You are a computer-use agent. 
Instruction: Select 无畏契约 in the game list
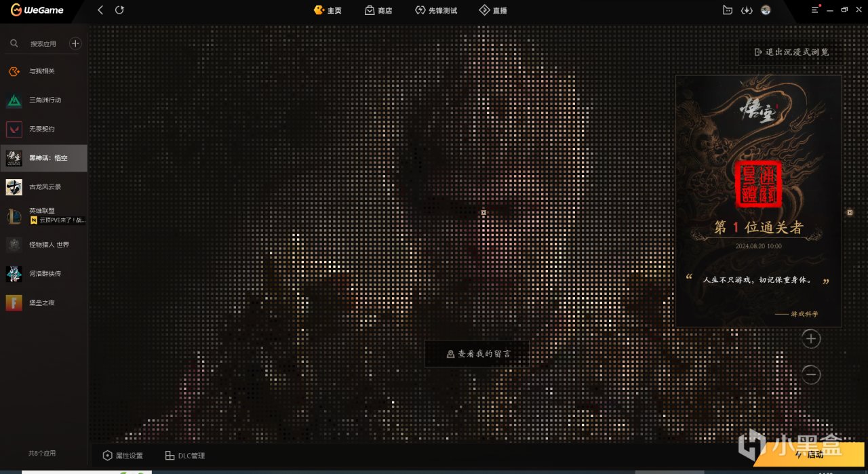point(43,129)
